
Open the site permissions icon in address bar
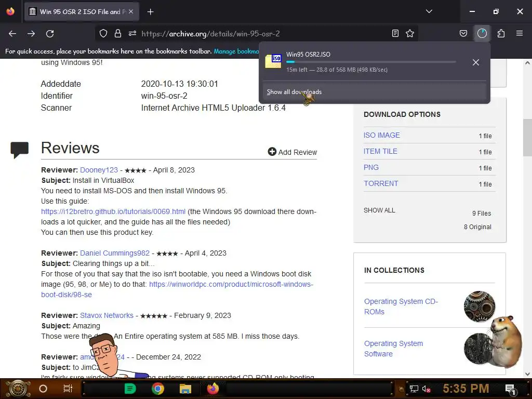(x=132, y=34)
